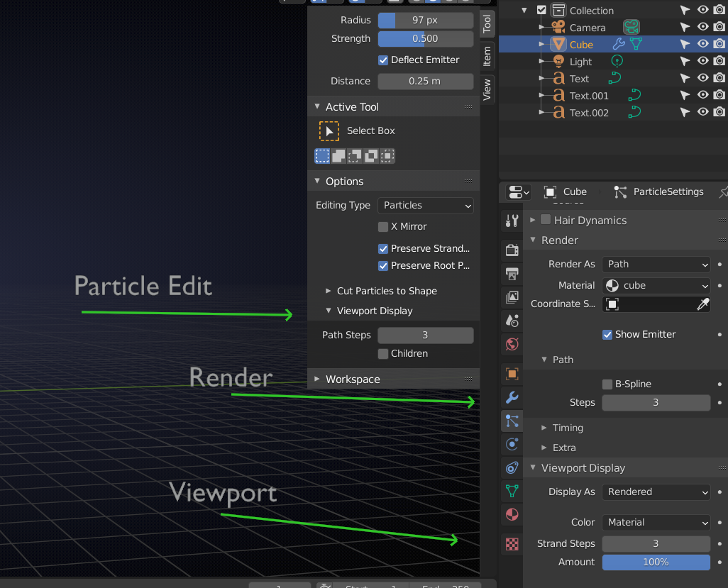The image size is (728, 588).
Task: Hide Text.002 in viewport via eye icon
Action: click(703, 112)
